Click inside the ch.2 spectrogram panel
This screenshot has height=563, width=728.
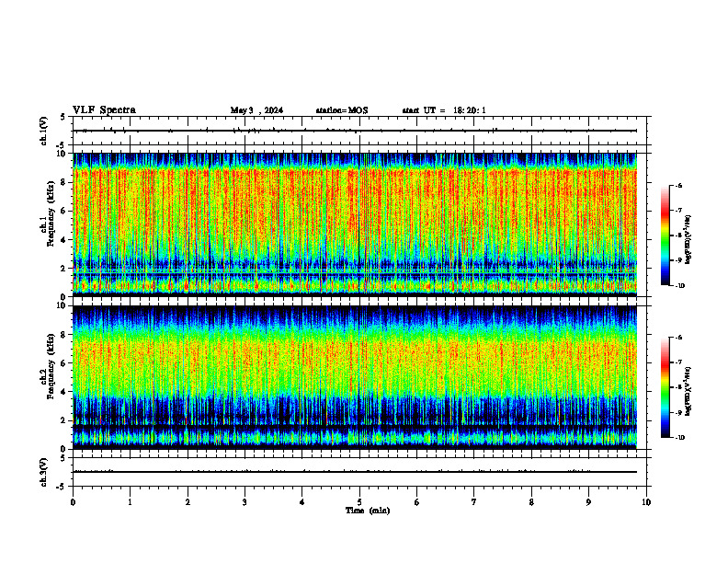(x=355, y=377)
